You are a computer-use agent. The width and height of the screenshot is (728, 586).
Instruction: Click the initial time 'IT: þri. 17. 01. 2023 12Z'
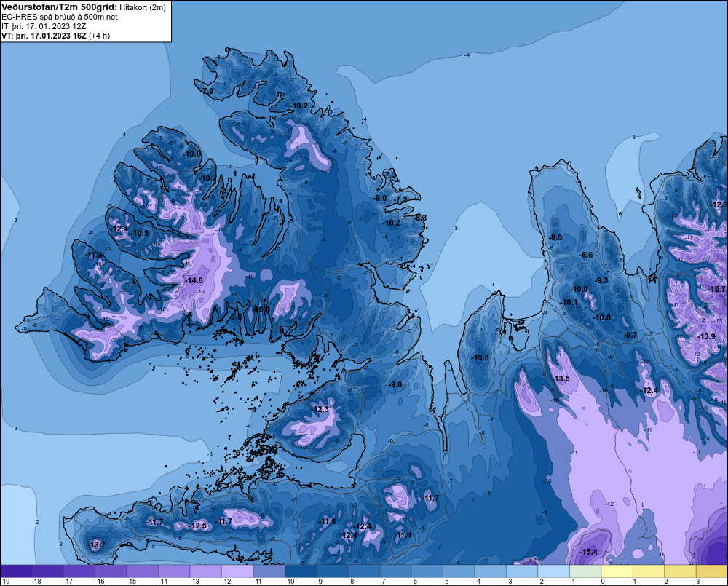[x=44, y=26]
